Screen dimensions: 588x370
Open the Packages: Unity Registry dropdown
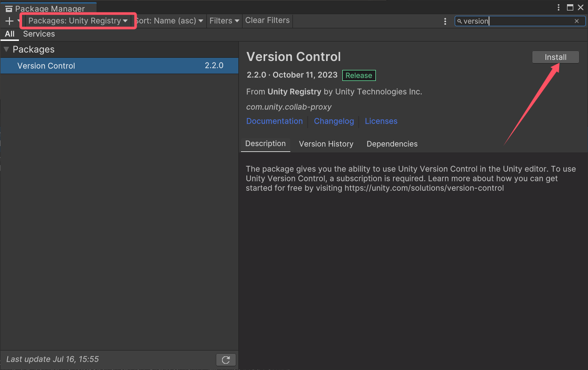click(78, 20)
